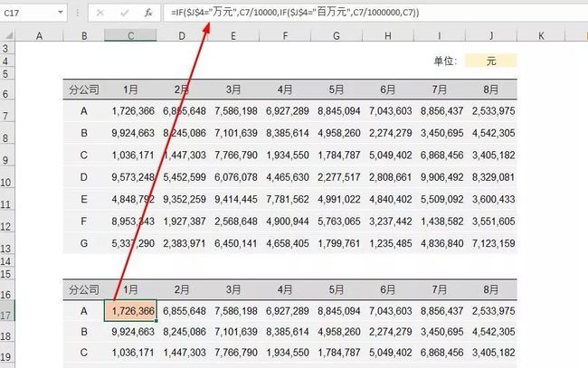
Task: Click cell with value 2,533,975 in row 7
Action: (x=493, y=111)
